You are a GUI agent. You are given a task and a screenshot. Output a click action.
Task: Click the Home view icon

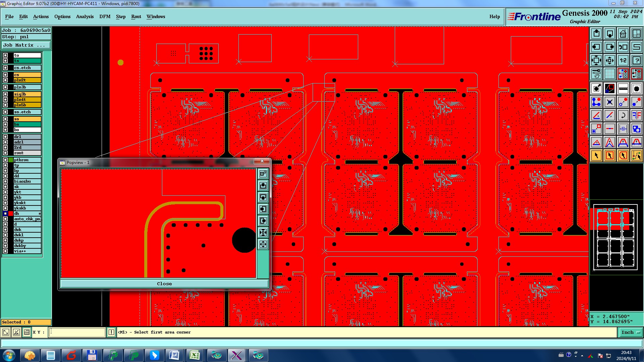[x=623, y=34]
